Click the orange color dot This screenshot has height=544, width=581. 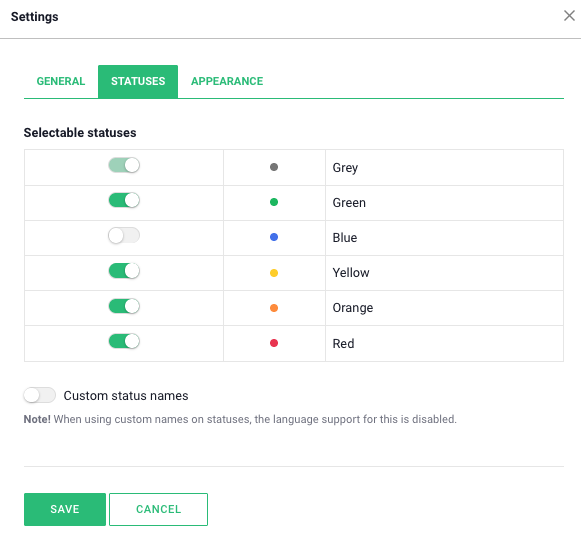click(274, 308)
